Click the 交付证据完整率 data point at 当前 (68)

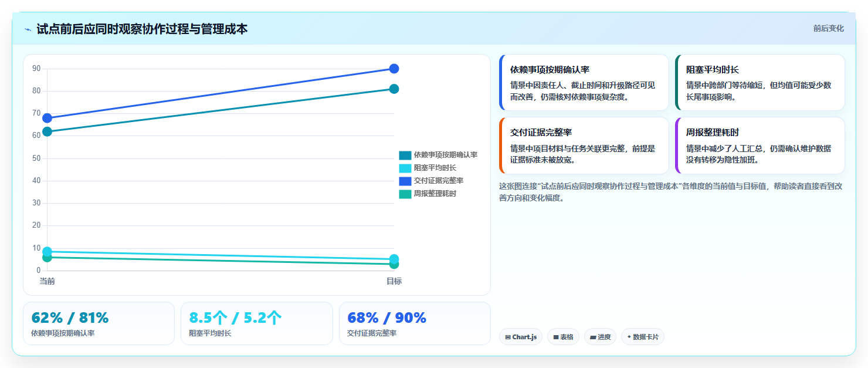tap(48, 118)
